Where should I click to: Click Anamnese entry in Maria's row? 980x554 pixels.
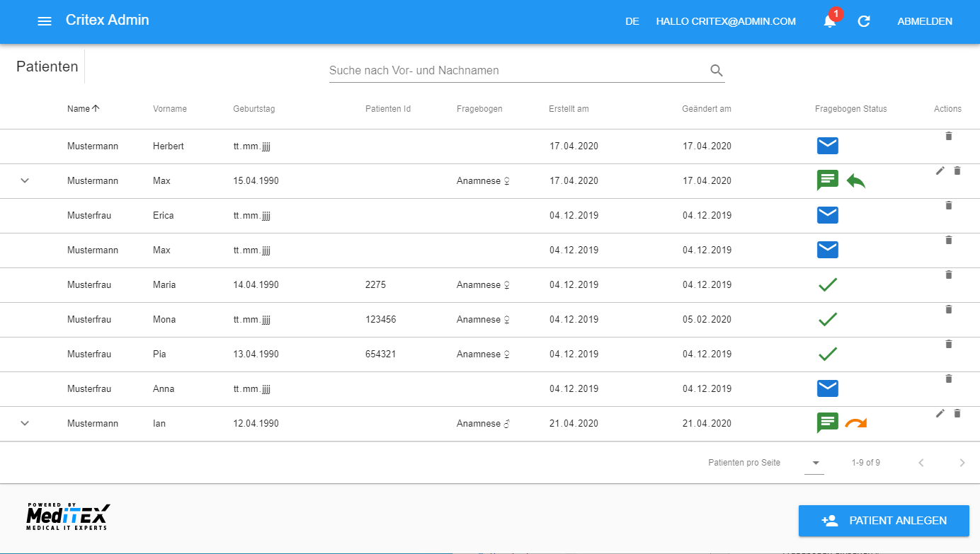[484, 284]
